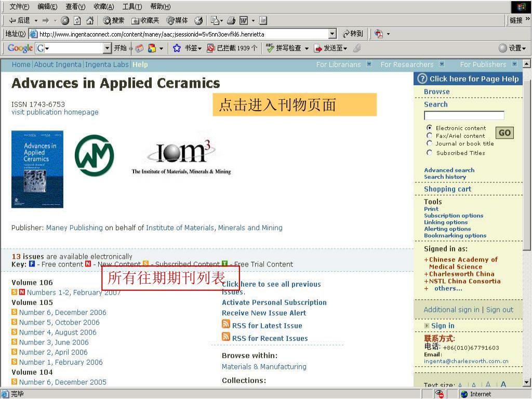Open the 收藏(A) menu
This screenshot has width=532, height=399.
(x=104, y=6)
